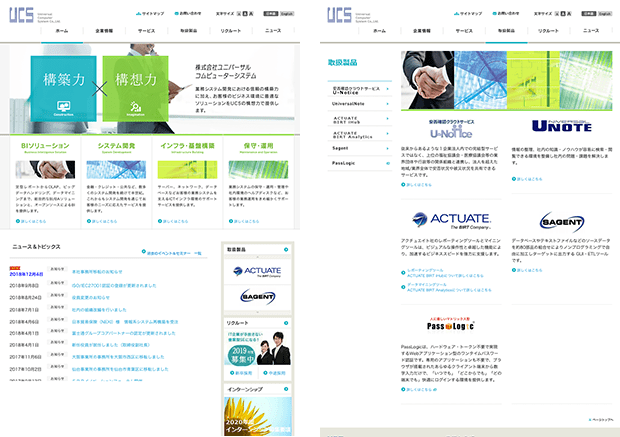Viewport: 620px width, 437px height.
Task: Open the past events and seminars list link
Action: point(172,253)
